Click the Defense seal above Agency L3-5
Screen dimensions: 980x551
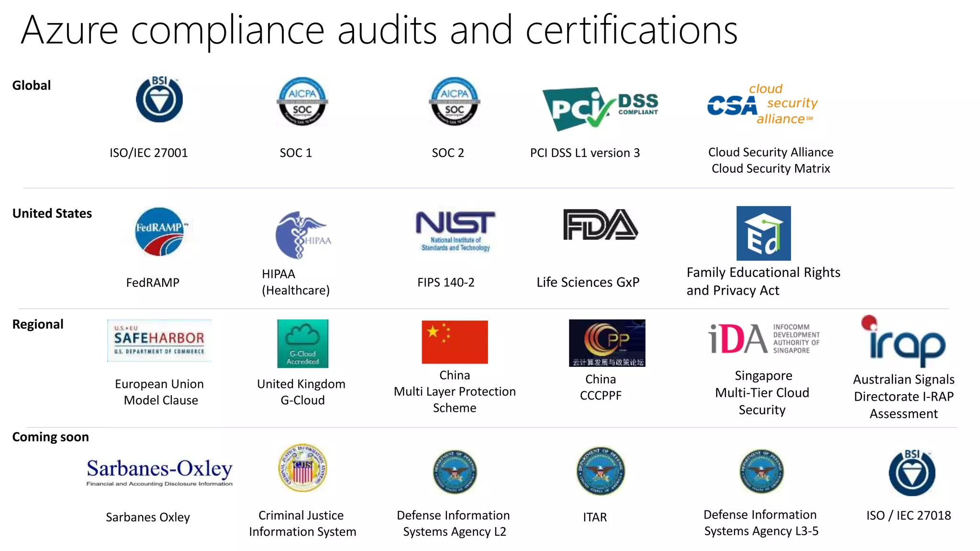pos(762,472)
